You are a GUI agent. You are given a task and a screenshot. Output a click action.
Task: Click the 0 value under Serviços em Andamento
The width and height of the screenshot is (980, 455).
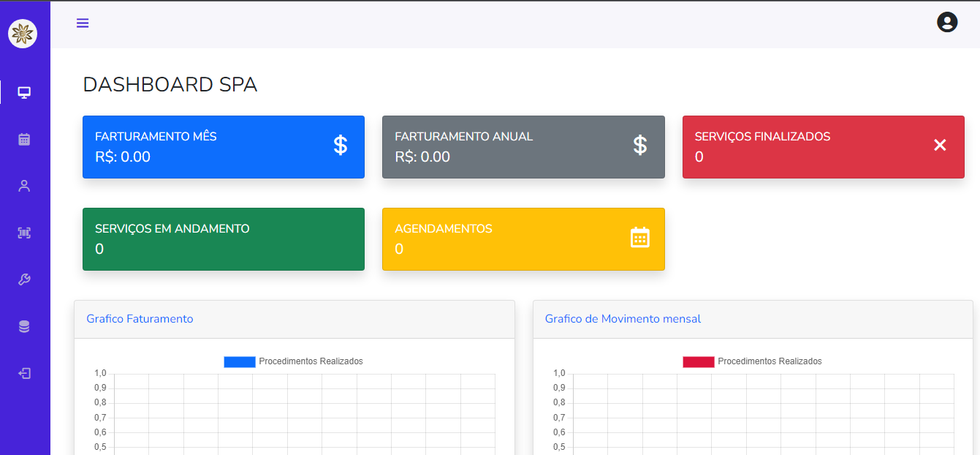[99, 249]
